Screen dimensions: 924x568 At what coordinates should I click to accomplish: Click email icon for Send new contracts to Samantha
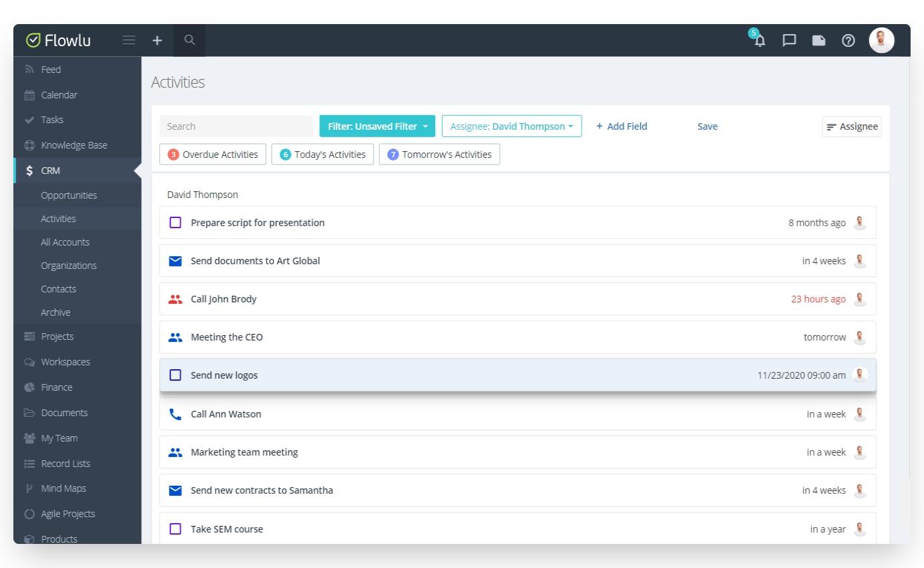175,490
